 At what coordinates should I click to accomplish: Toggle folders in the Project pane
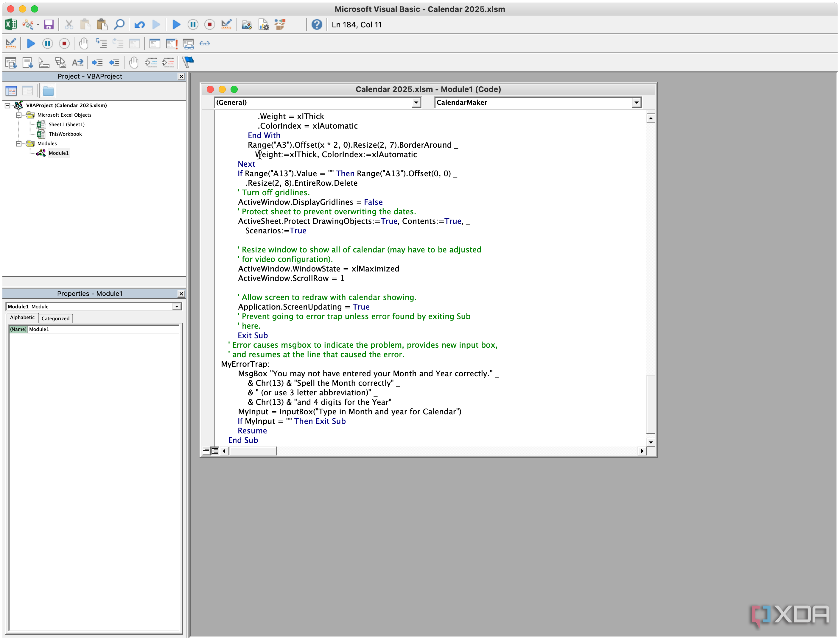tap(48, 91)
